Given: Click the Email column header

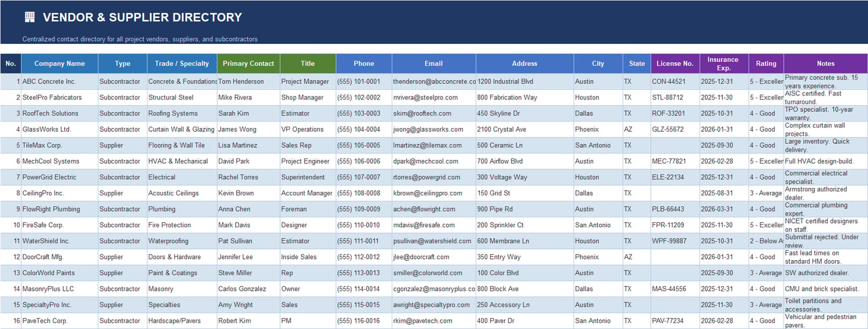Looking at the screenshot, I should coord(433,64).
